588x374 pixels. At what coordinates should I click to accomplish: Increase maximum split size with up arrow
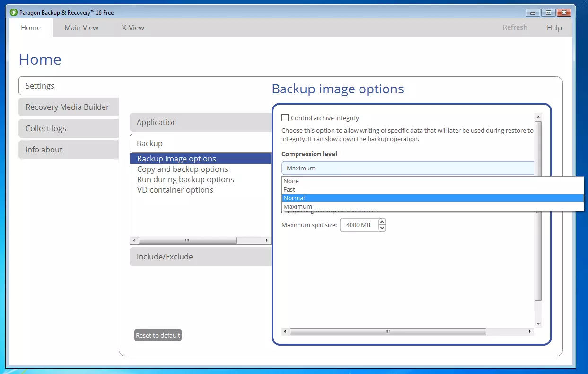382,222
